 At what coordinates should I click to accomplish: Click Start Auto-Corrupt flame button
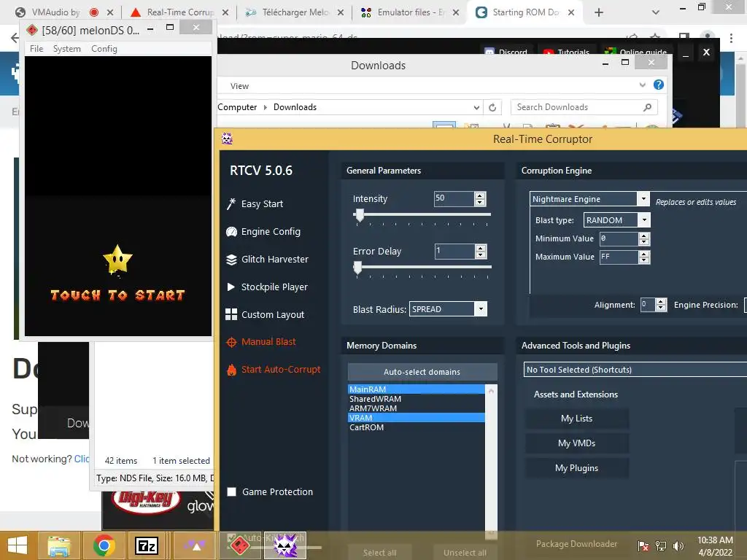tap(274, 369)
